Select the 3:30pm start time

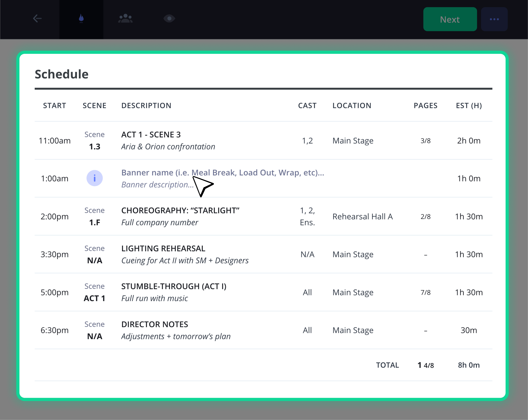55,255
